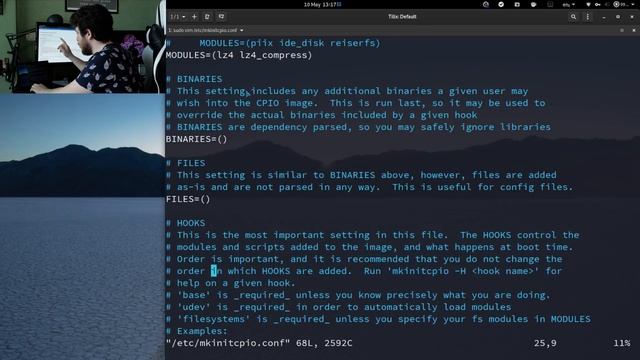This screenshot has height=360, width=640.
Task: Click the '# Examples:' comment line
Action: 197,331
